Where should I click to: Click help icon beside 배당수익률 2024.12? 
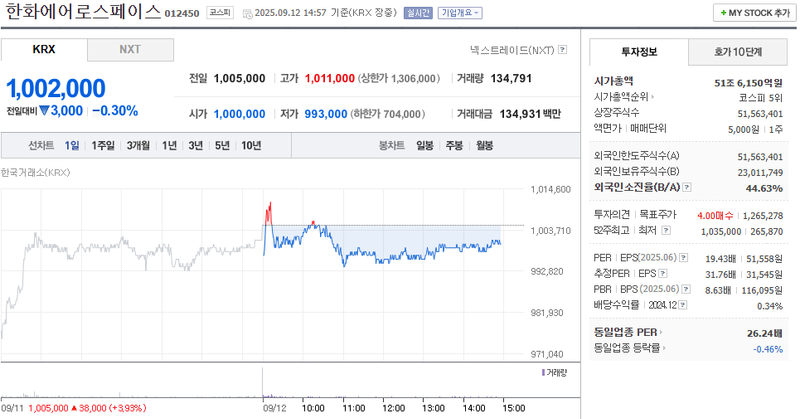pos(683,305)
